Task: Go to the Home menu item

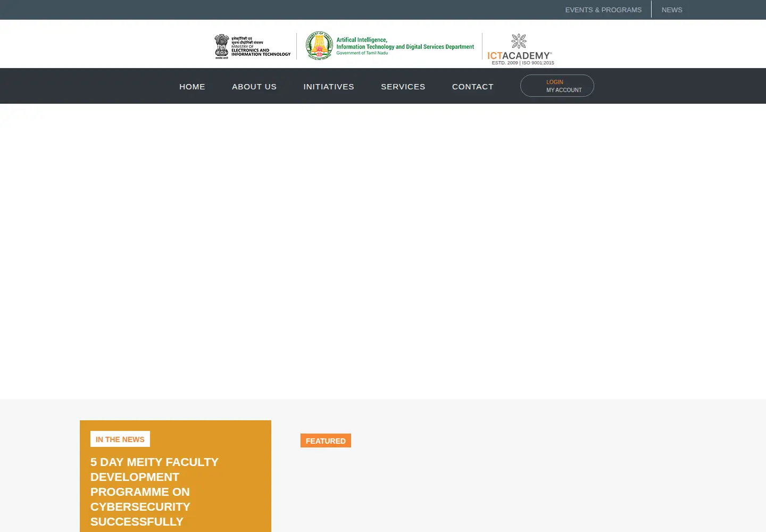Action: coord(192,87)
